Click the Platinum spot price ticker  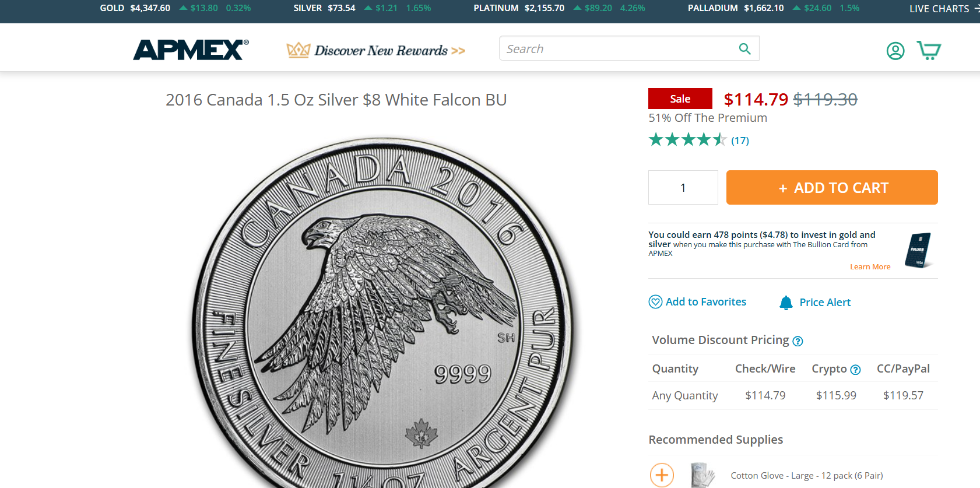[x=559, y=8]
